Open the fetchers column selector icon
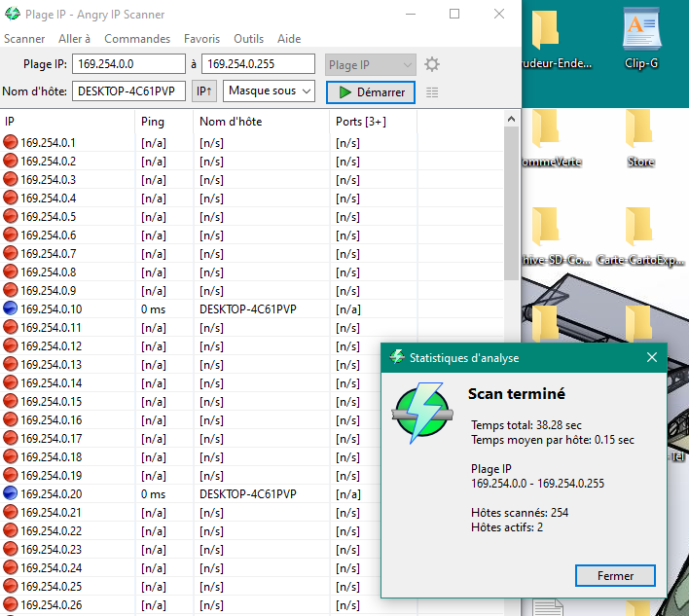Image resolution: width=689 pixels, height=616 pixels. [x=432, y=92]
